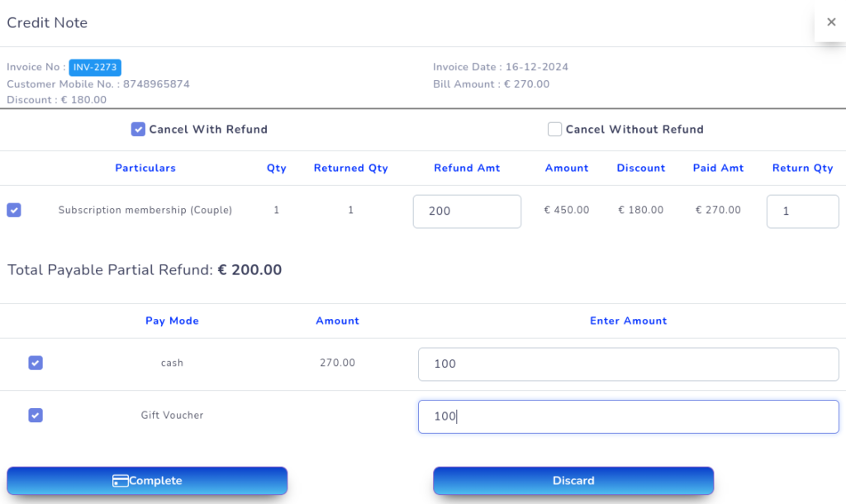Click the card icon on Complete button

point(120,481)
